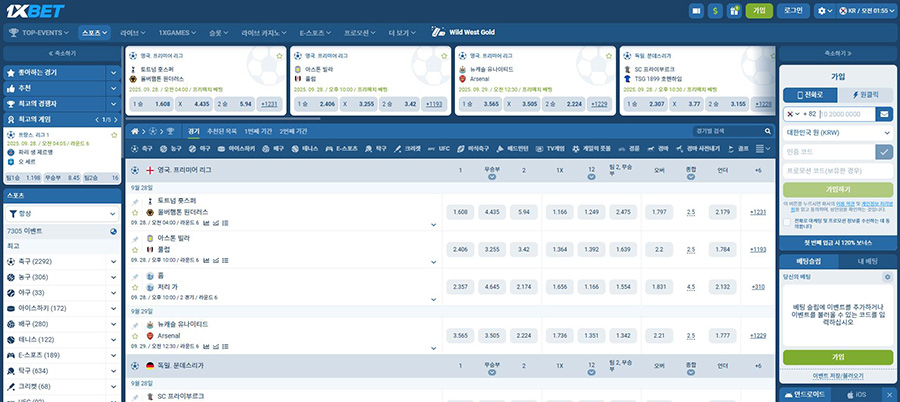900x402 pixels.
Task: Select the 농구 sport in sports strip
Action: tap(170, 149)
